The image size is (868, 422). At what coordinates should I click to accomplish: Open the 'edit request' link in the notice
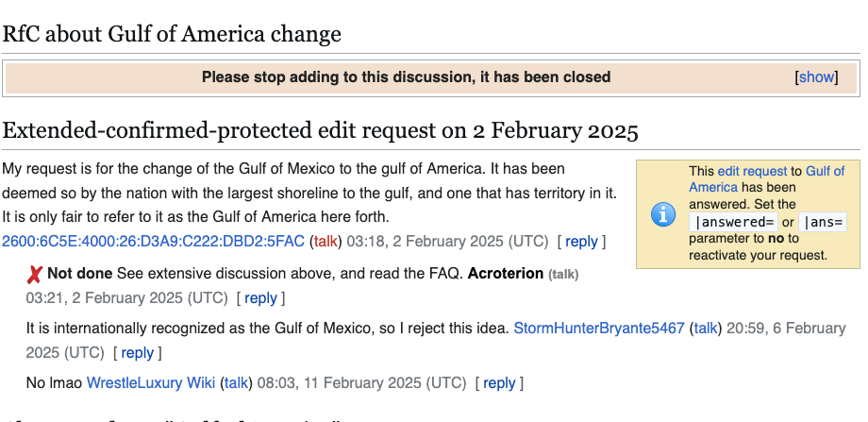pyautogui.click(x=751, y=172)
